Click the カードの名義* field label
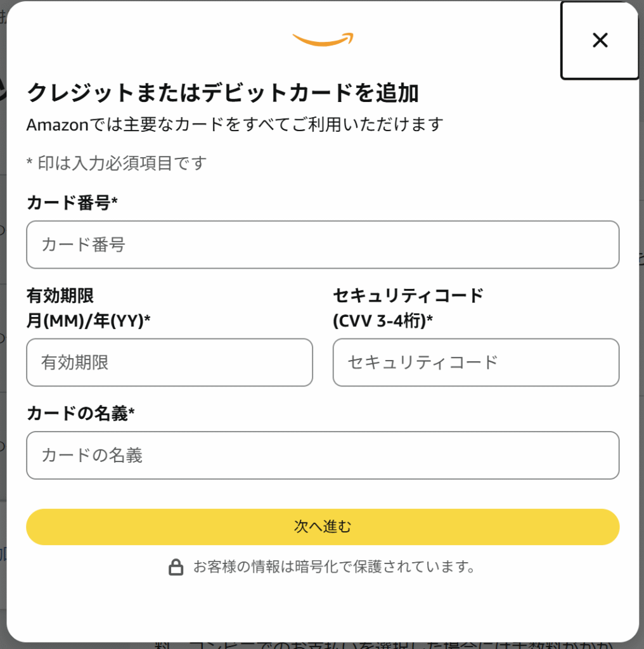The width and height of the screenshot is (644, 649). pyautogui.click(x=80, y=413)
